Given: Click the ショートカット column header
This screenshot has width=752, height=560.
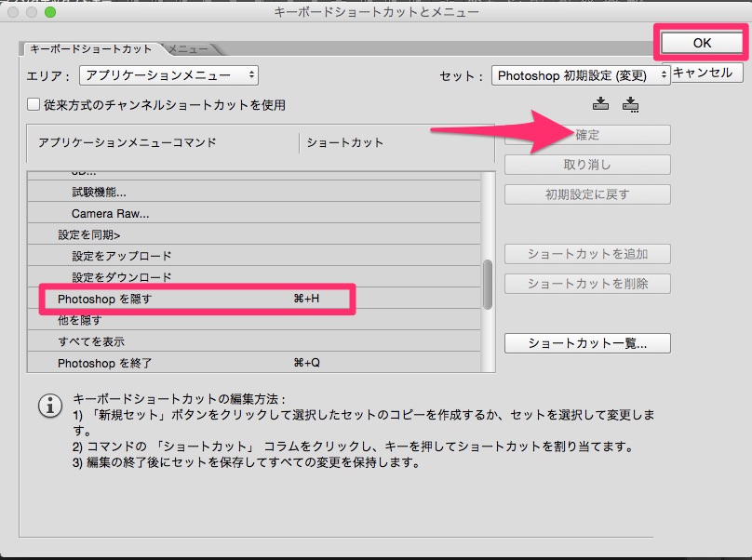Looking at the screenshot, I should [345, 142].
